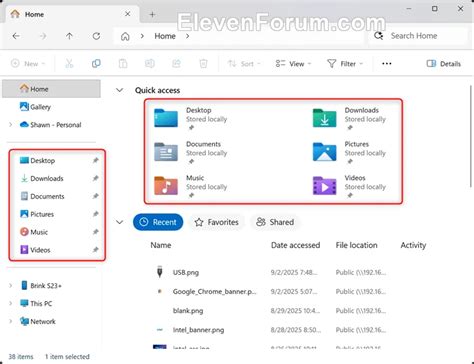Expand This PC in navigation pane

click(x=11, y=303)
